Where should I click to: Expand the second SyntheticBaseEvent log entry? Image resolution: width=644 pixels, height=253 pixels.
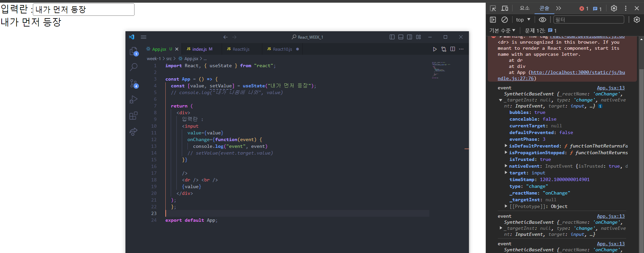[501, 228]
